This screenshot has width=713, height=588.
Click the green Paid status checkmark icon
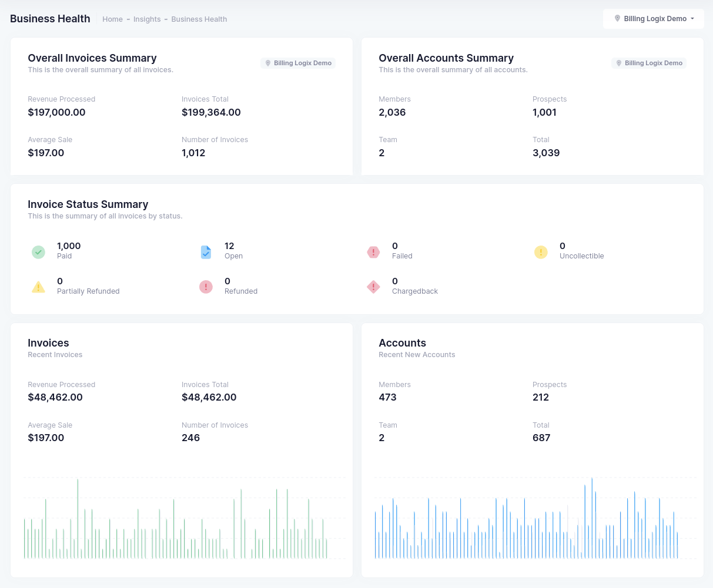(38, 252)
